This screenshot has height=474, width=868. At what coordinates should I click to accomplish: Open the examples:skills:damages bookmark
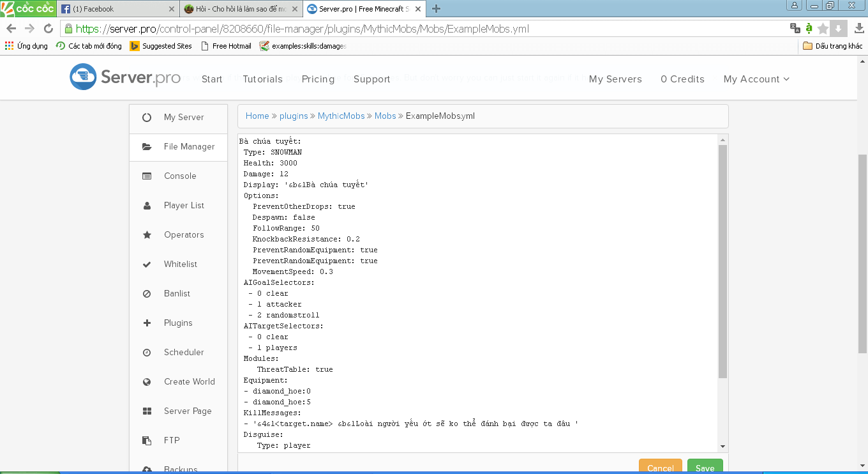(x=303, y=46)
